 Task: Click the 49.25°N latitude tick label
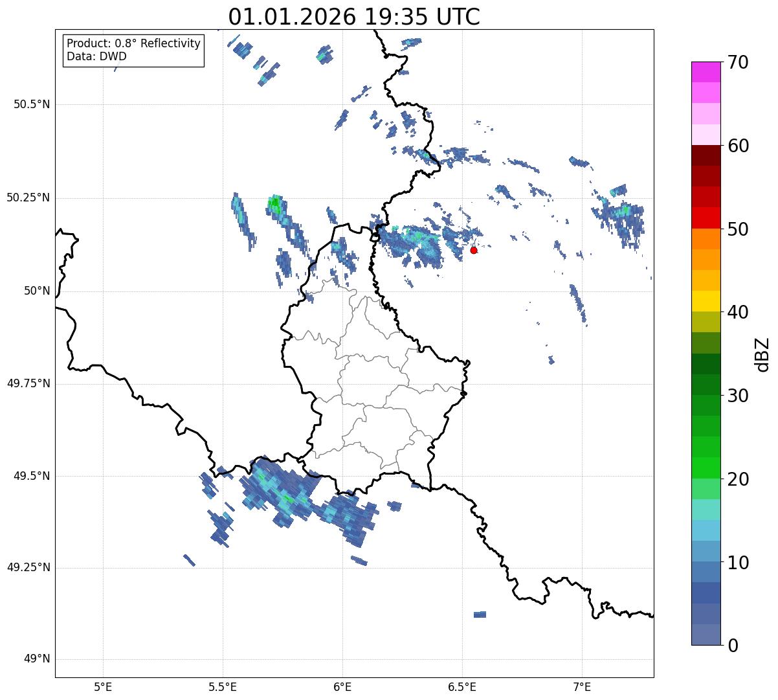point(28,568)
